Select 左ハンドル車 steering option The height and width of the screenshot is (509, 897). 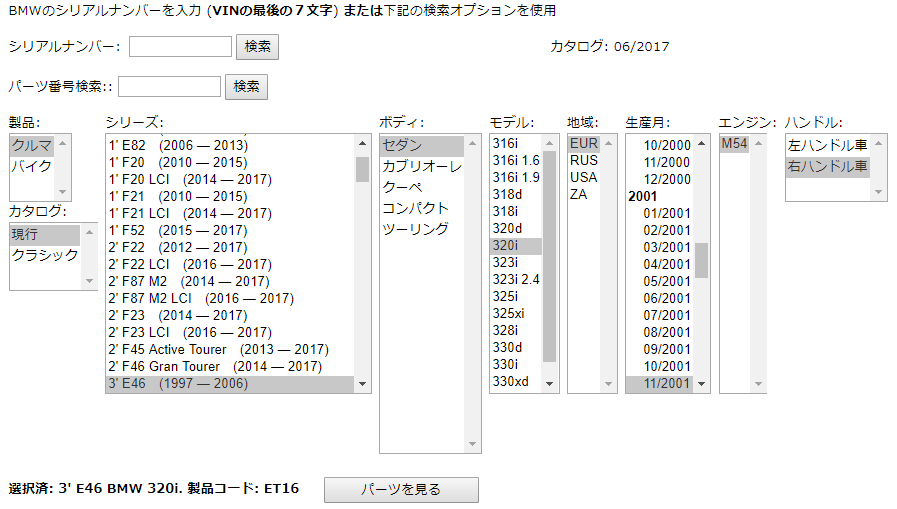pos(828,146)
